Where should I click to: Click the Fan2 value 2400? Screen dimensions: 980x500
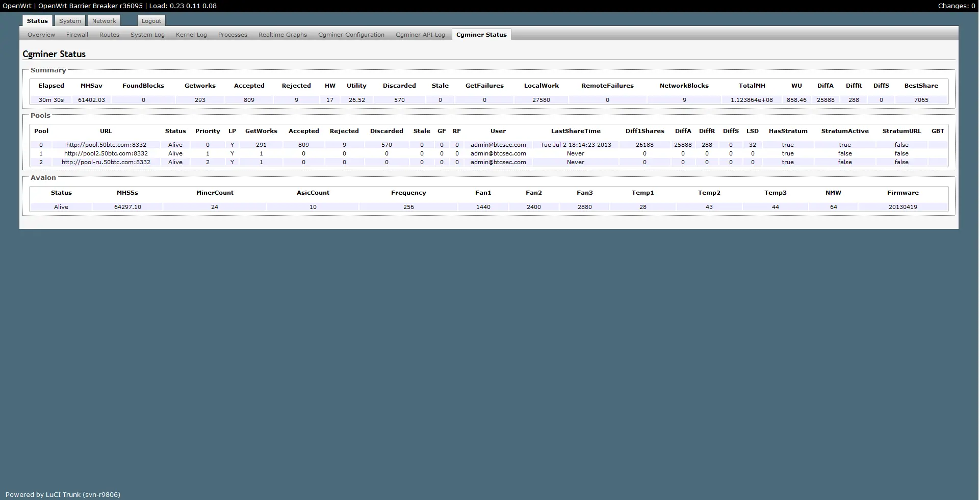click(x=534, y=207)
